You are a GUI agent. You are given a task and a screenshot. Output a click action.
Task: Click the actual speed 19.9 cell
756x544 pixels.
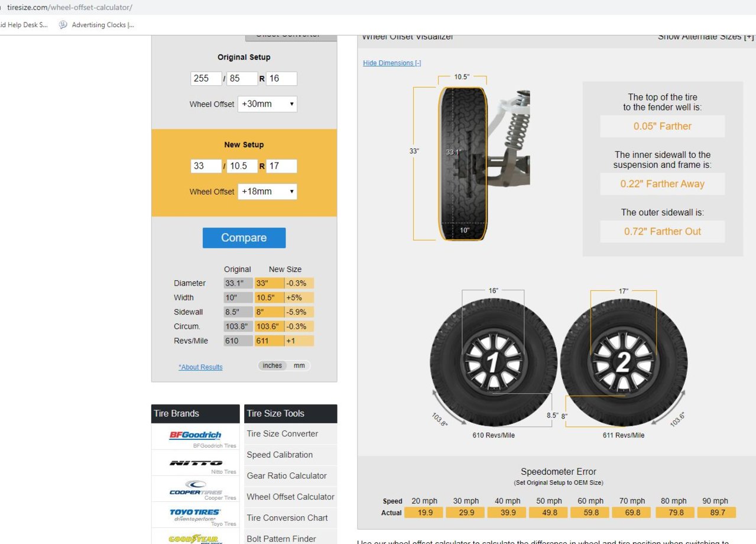point(425,513)
